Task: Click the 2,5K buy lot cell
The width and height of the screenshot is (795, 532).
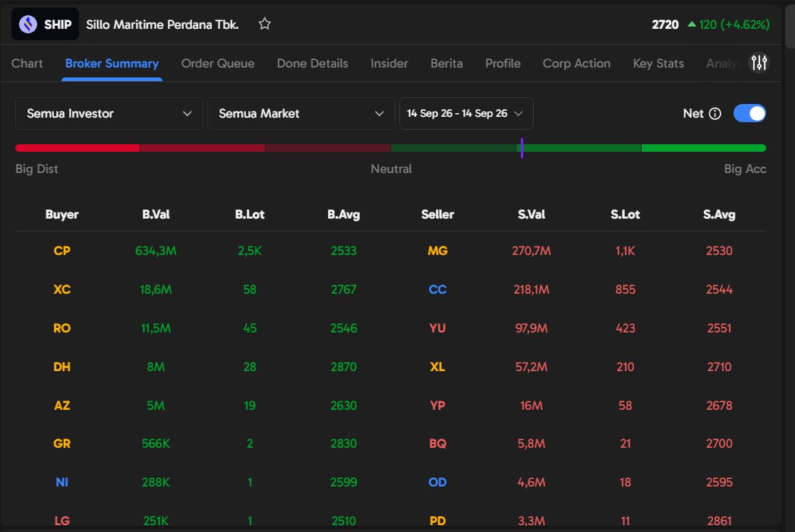Action: pos(250,250)
